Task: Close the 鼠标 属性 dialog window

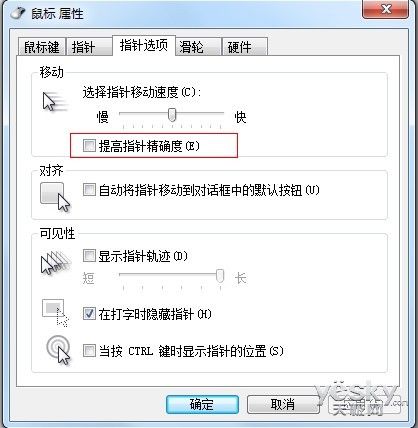Action: tap(385, 9)
